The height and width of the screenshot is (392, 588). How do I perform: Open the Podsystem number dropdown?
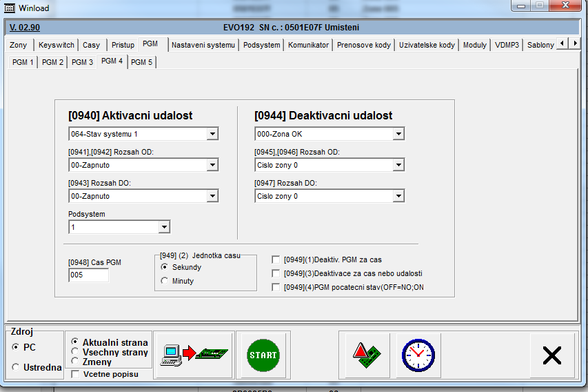tap(163, 227)
